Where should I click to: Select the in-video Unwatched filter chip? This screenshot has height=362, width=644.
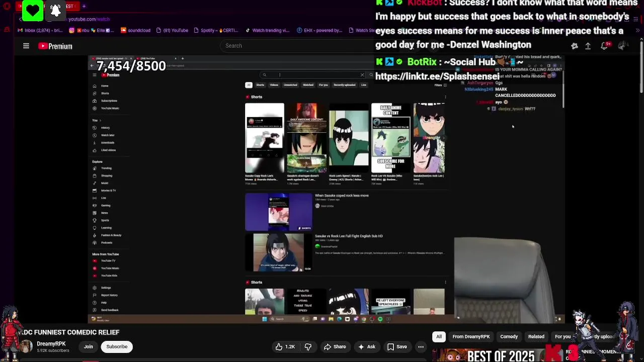point(290,85)
